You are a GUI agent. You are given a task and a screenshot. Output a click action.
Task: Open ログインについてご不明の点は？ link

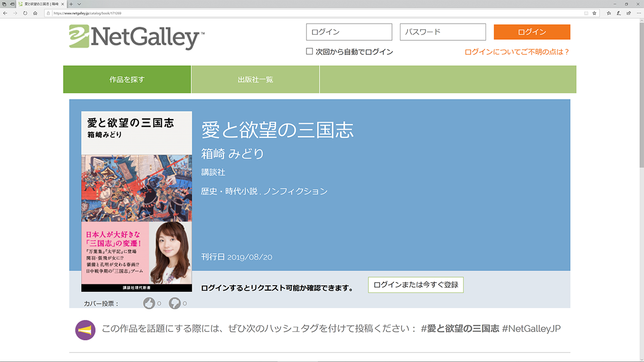click(517, 52)
